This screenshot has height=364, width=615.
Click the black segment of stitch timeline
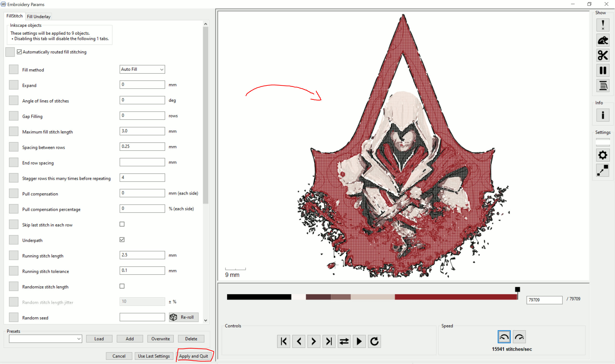pos(259,297)
